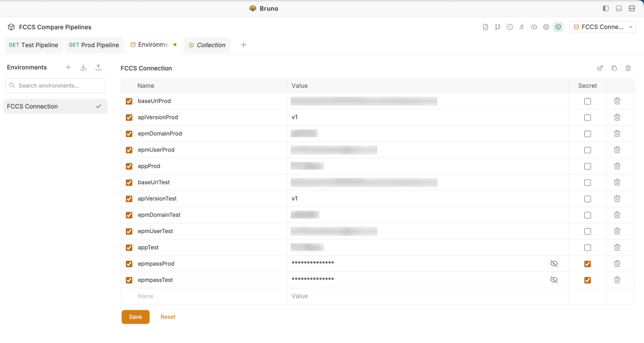Rename FCCS Connection with the pencil icon

pyautogui.click(x=600, y=68)
